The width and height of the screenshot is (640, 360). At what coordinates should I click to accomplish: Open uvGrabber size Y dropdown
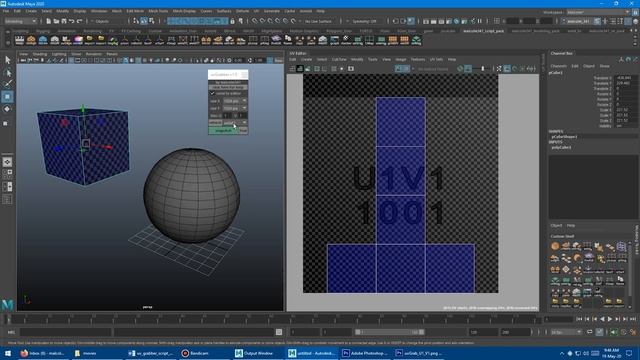[235, 108]
